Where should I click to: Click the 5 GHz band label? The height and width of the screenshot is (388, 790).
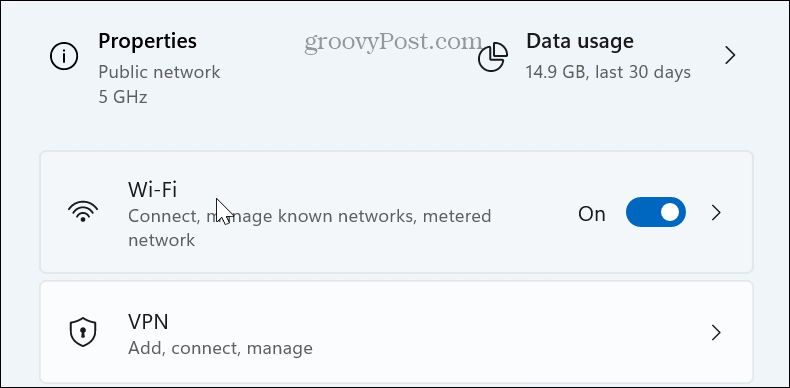(122, 97)
